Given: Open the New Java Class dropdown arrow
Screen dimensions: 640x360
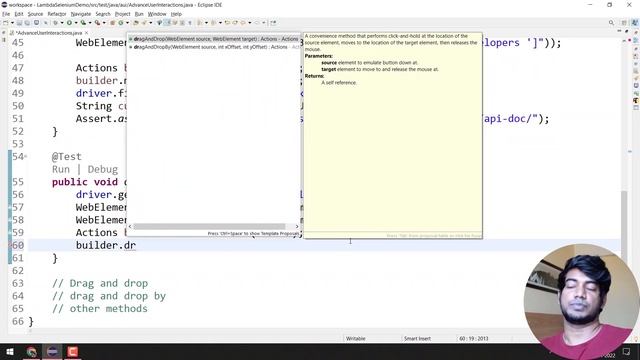Looking at the screenshot, I should 127,22.
